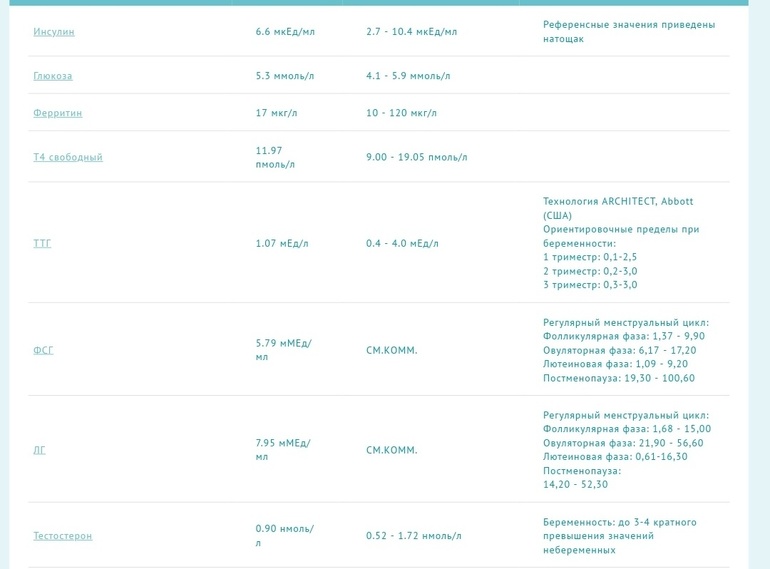
Task: Open the Инсулин test link
Action: coord(54,32)
